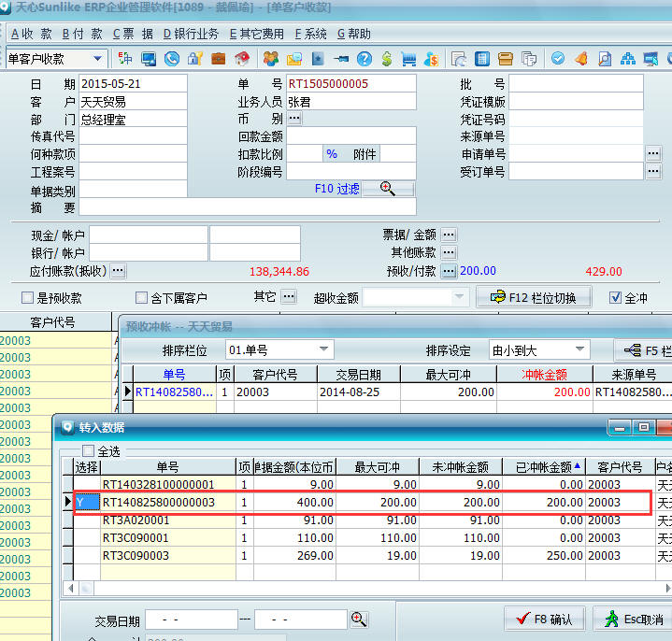The height and width of the screenshot is (641, 672).
Task: Open the B付款 menu
Action: (x=82, y=34)
